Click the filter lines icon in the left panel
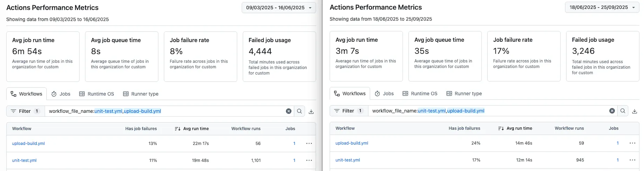Screen dimensions: 644x171 click(13, 111)
